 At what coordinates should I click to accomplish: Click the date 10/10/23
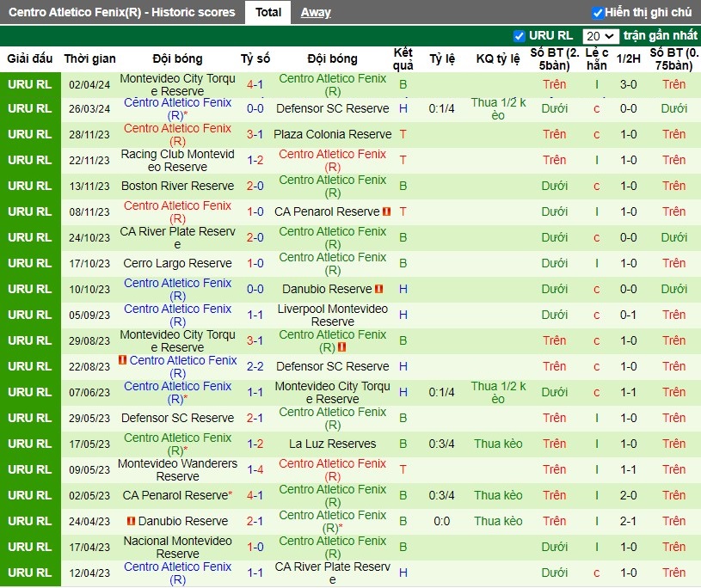89,289
